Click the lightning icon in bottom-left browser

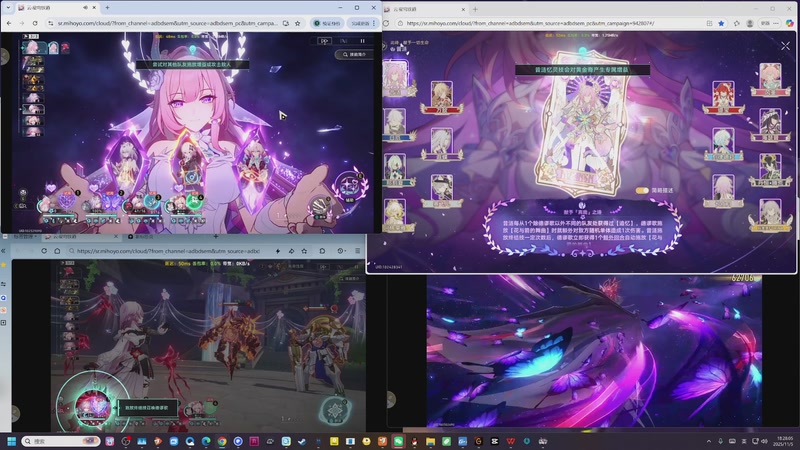278,251
